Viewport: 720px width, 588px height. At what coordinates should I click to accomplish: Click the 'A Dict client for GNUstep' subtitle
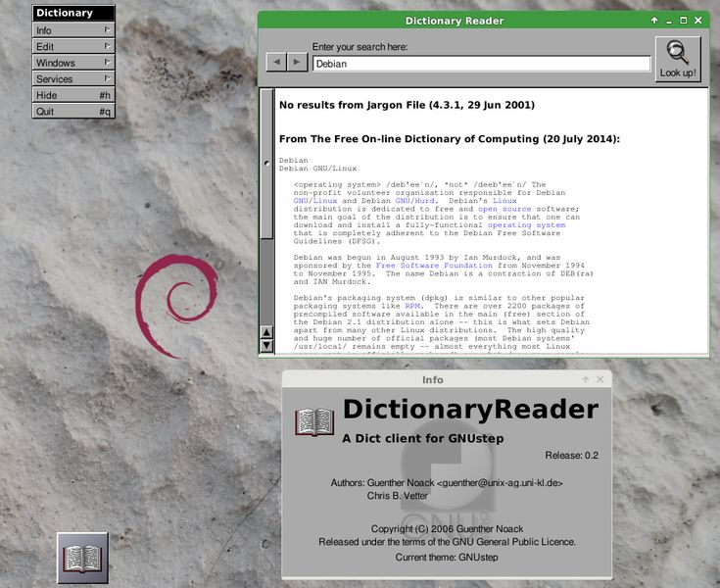click(422, 438)
